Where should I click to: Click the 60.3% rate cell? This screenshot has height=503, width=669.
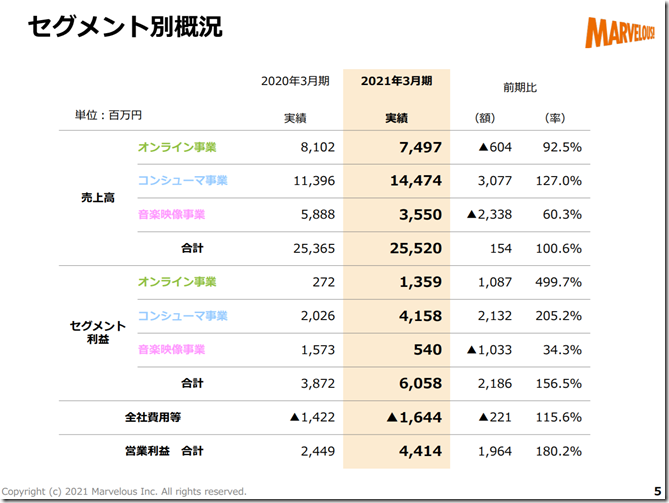[562, 215]
